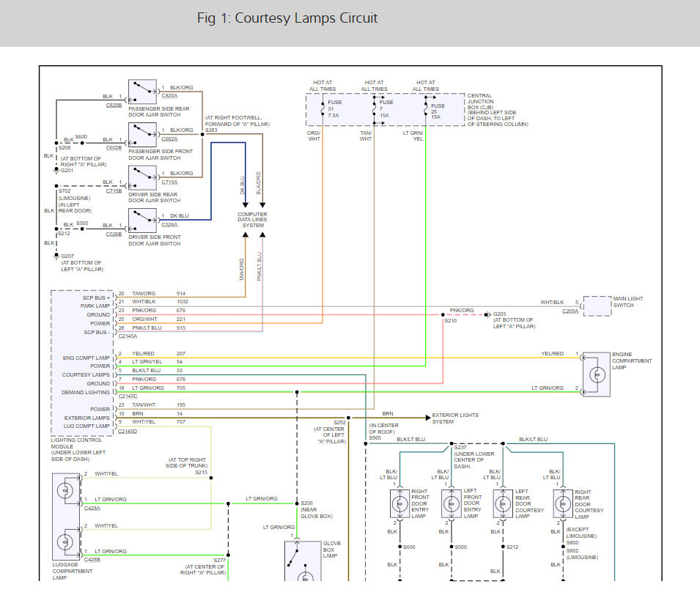Click the passenger side front door ajar switch symbol

[x=142, y=135]
